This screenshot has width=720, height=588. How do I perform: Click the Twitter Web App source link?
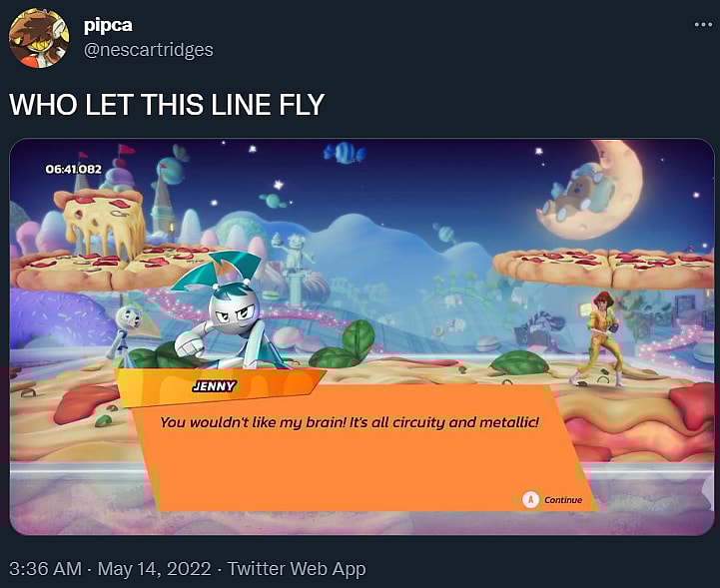click(x=297, y=569)
